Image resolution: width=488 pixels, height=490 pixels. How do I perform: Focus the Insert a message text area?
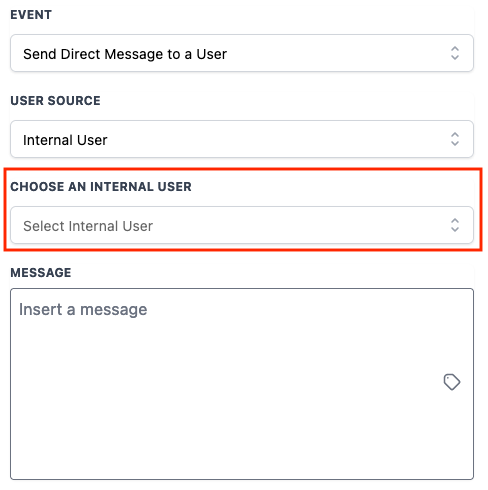click(x=242, y=384)
